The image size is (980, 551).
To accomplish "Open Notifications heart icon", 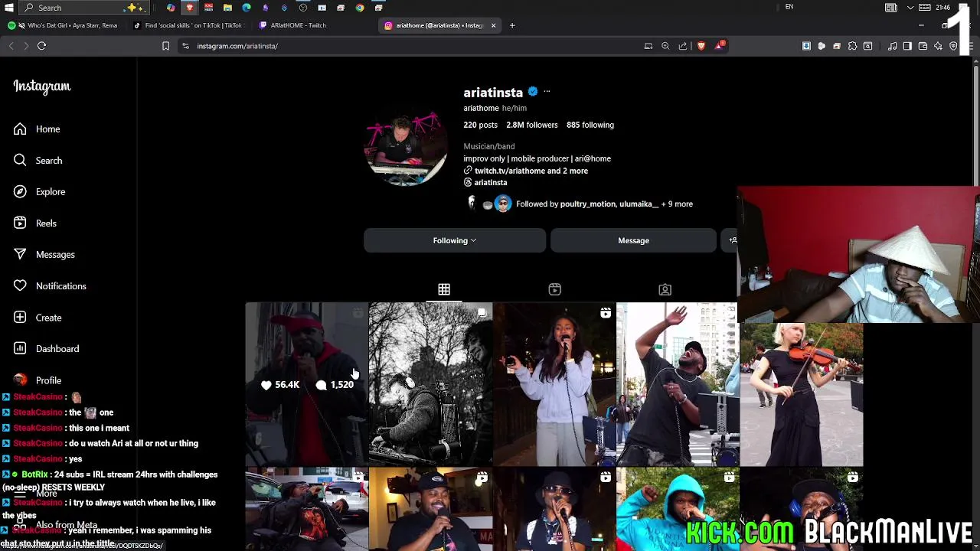I will (x=20, y=285).
